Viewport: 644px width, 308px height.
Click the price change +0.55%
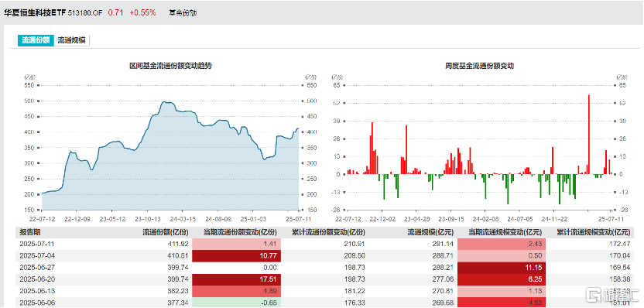(x=142, y=12)
